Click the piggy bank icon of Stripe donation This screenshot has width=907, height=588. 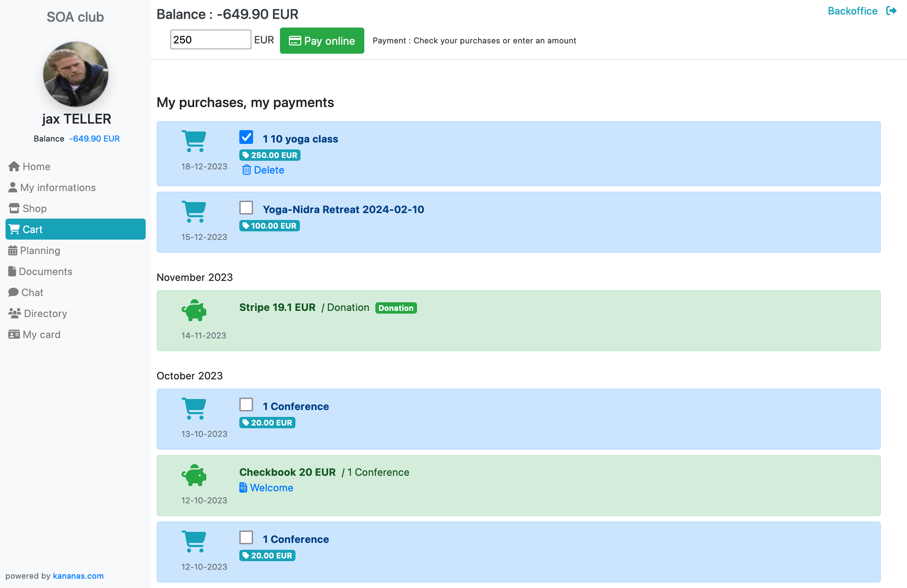pyautogui.click(x=194, y=310)
